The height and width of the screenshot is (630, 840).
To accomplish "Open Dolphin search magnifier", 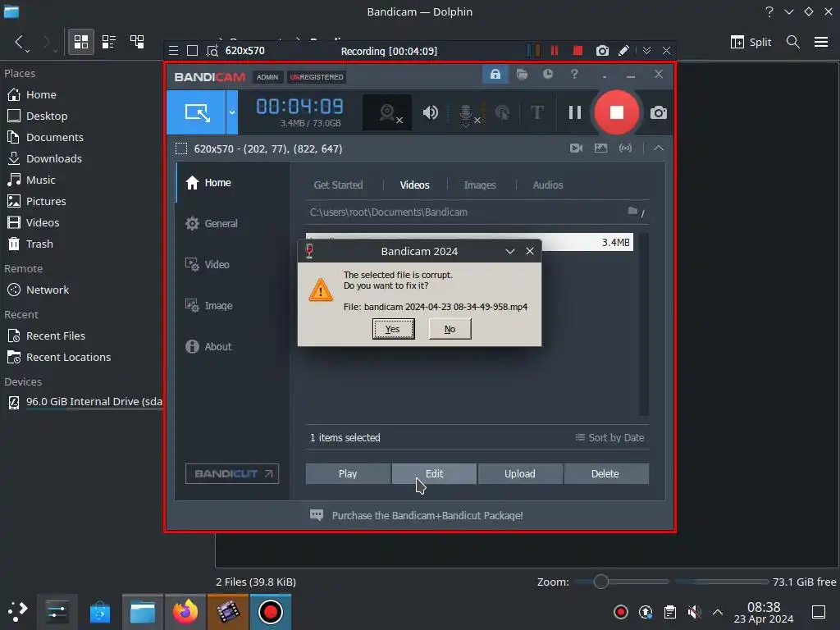I will (x=793, y=42).
